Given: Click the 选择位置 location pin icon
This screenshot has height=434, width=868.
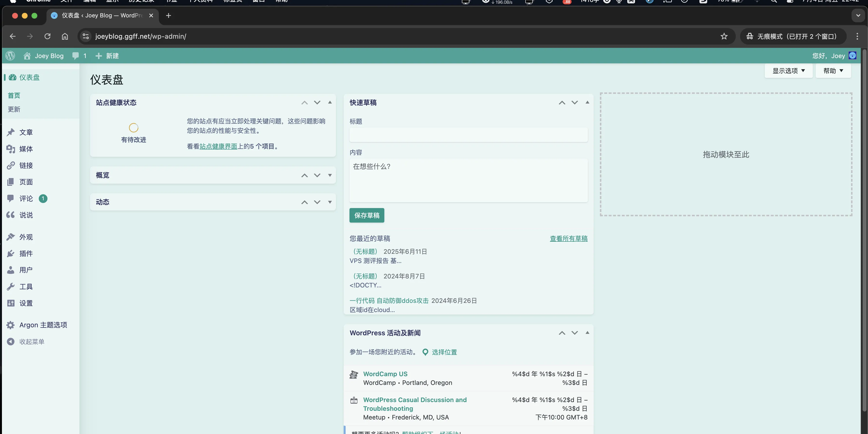Looking at the screenshot, I should click(x=425, y=352).
